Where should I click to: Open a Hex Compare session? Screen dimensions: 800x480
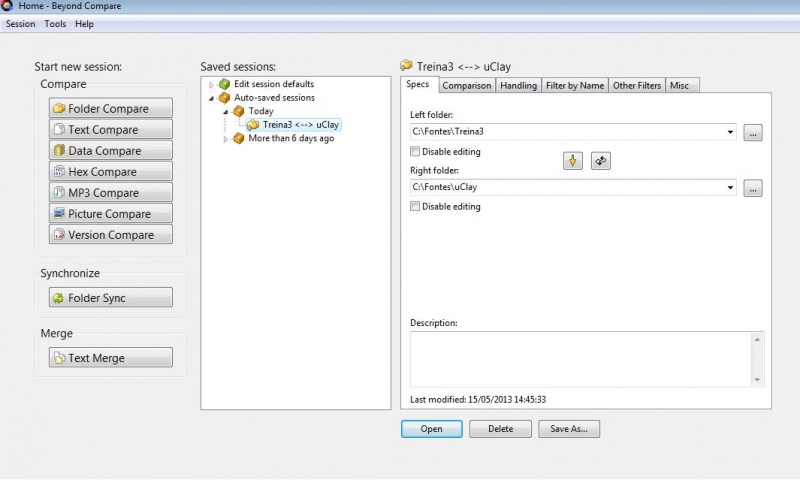[x=111, y=171]
